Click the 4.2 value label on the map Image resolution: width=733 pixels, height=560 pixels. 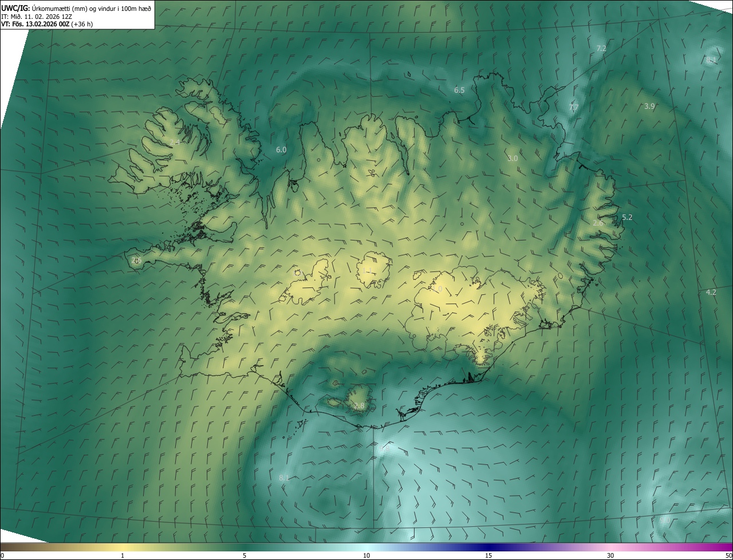coord(711,293)
